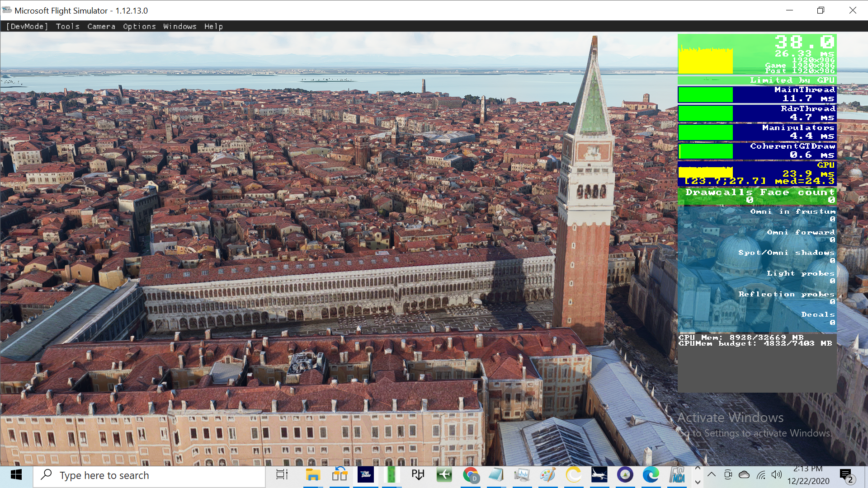Open Paint from taskbar
868x488 pixels.
tap(548, 475)
